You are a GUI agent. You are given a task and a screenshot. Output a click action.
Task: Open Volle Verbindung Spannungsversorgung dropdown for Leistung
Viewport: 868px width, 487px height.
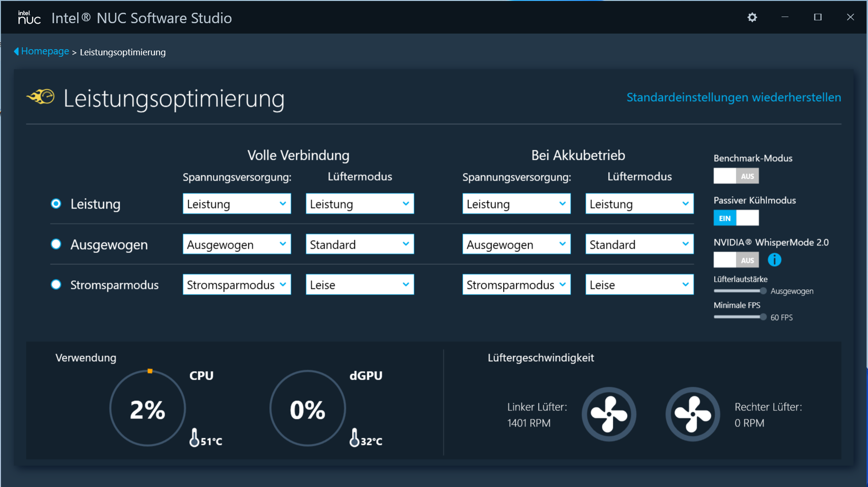coord(237,204)
